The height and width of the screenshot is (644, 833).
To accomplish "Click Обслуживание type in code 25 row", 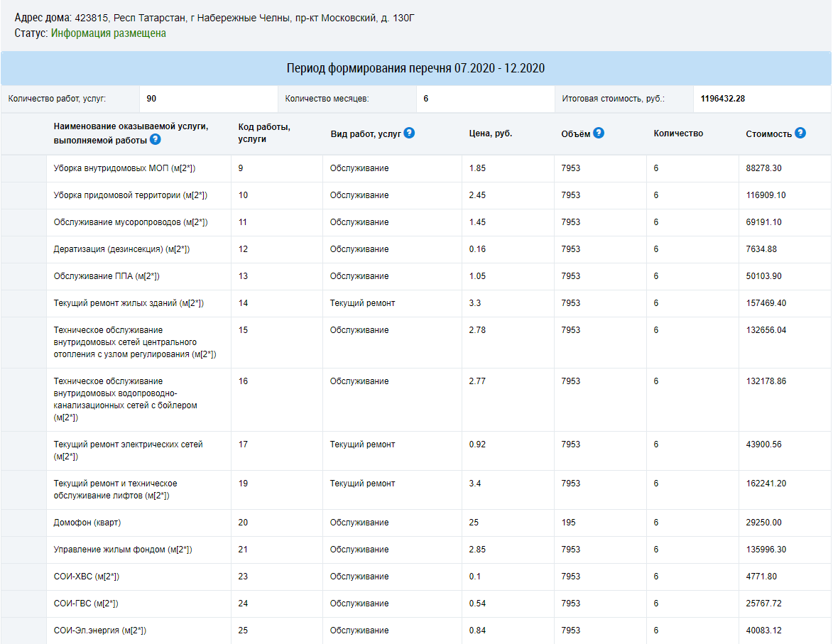I will click(x=359, y=631).
